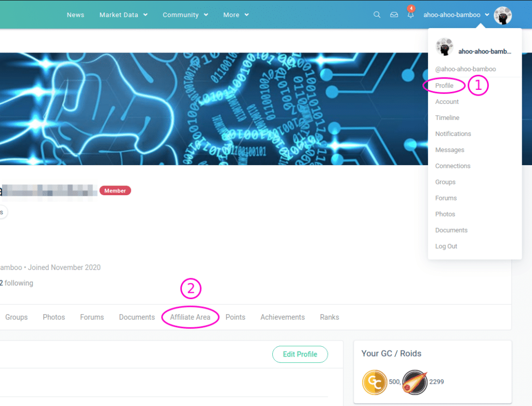Click the Roids asteroid icon

click(415, 382)
